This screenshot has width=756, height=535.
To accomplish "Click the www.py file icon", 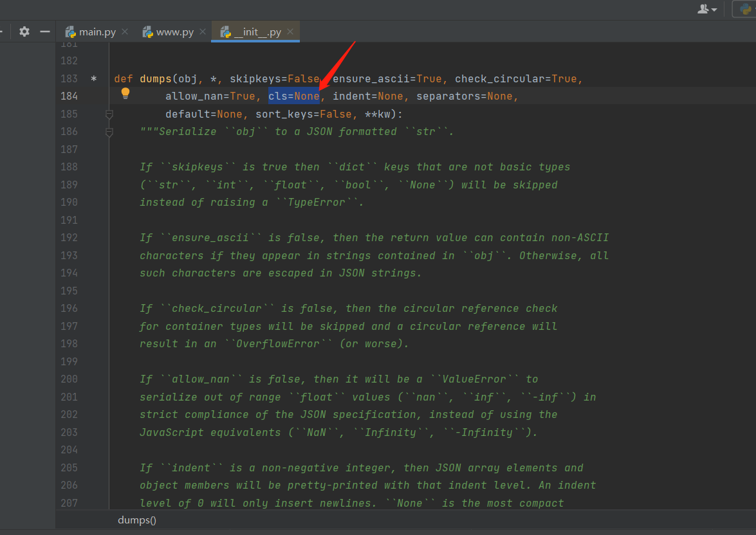I will [147, 32].
